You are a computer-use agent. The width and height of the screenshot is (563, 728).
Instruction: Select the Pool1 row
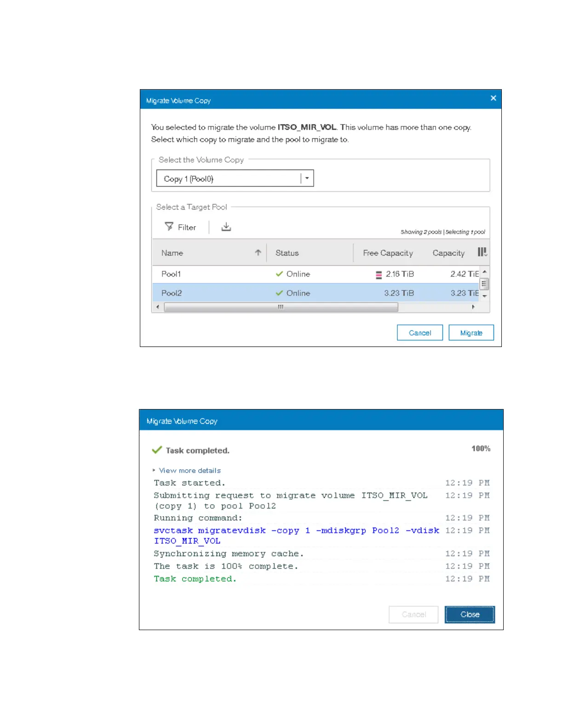pos(316,274)
